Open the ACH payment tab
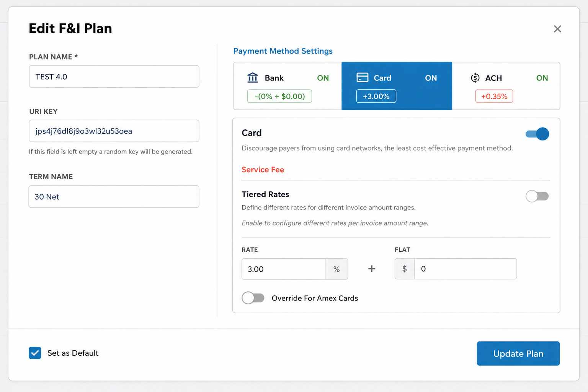The height and width of the screenshot is (392, 588). [x=506, y=86]
